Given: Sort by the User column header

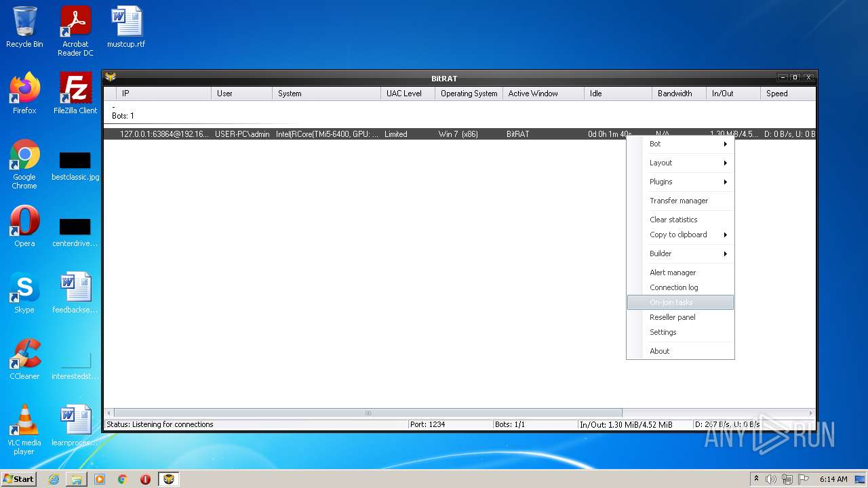Looking at the screenshot, I should [x=241, y=94].
